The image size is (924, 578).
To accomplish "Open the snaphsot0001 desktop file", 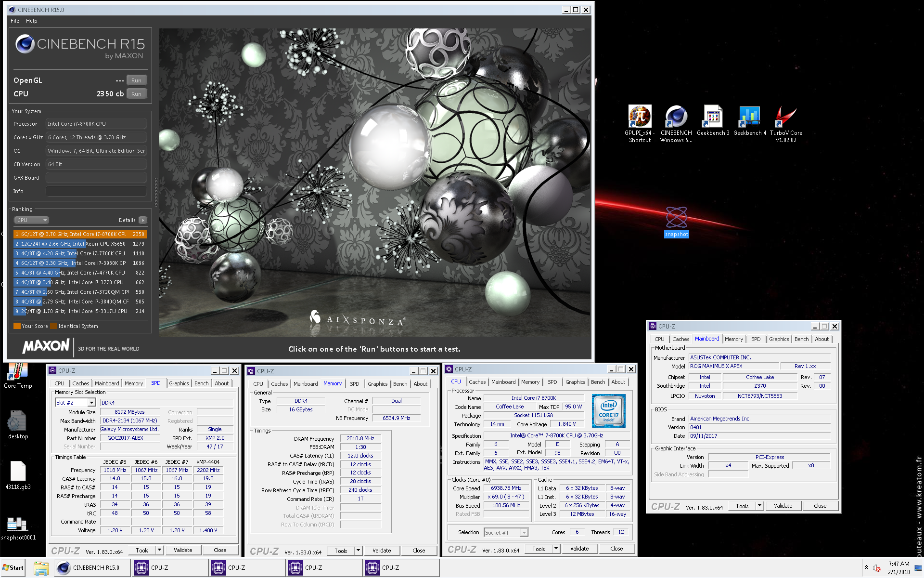I will pyautogui.click(x=18, y=524).
